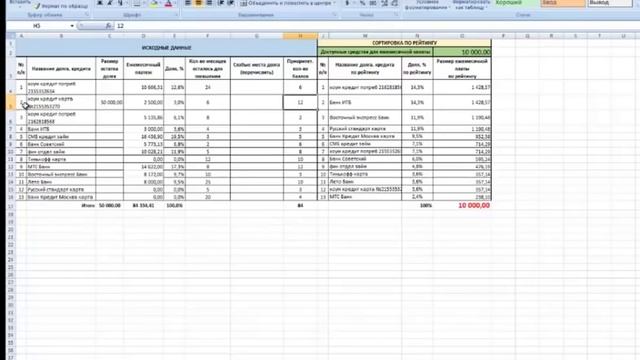Select Восточный экспресс банк in the right table
The image size is (640, 360).
(365, 118)
